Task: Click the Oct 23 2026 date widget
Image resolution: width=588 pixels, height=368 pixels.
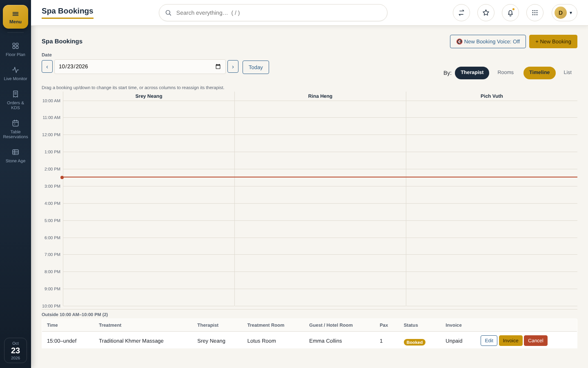Action: click(x=16, y=350)
